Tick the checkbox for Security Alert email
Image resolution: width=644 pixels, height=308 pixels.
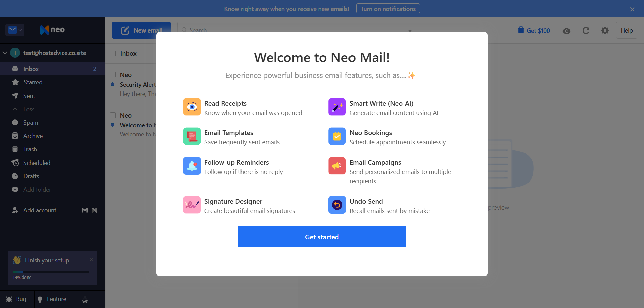113,74
